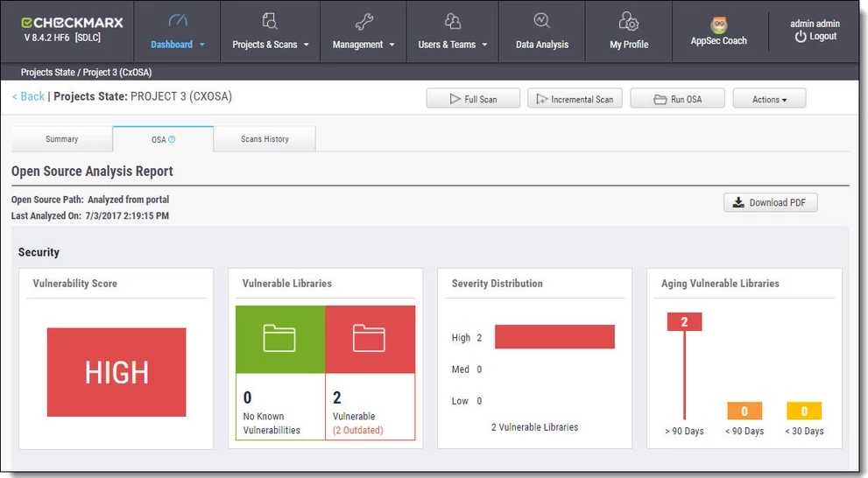Click the Open Source Analysis Report heading
The image size is (868, 478).
pos(92,172)
